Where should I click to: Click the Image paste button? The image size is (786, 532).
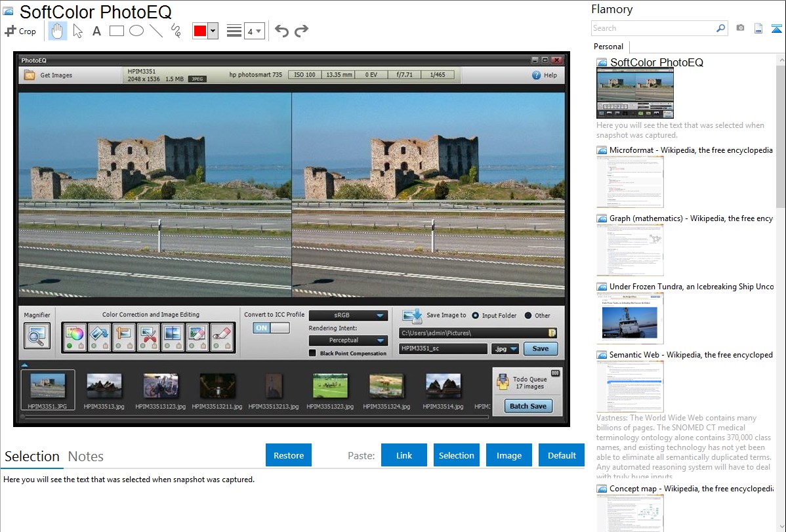click(508, 455)
